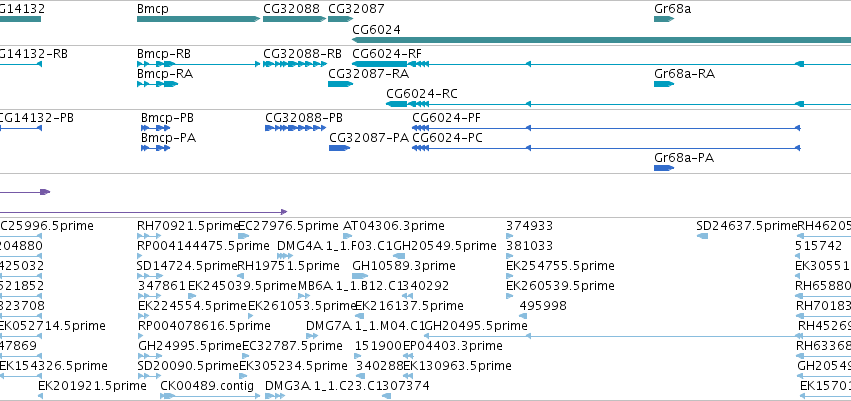Select the EK254755.5prime EST label
The width and height of the screenshot is (851, 401).
(x=560, y=266)
